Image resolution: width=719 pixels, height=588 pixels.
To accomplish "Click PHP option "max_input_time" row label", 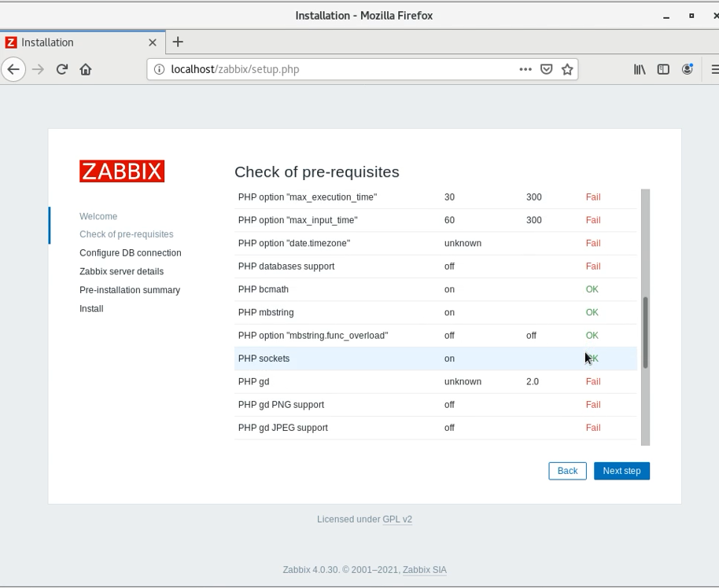I will pos(297,220).
